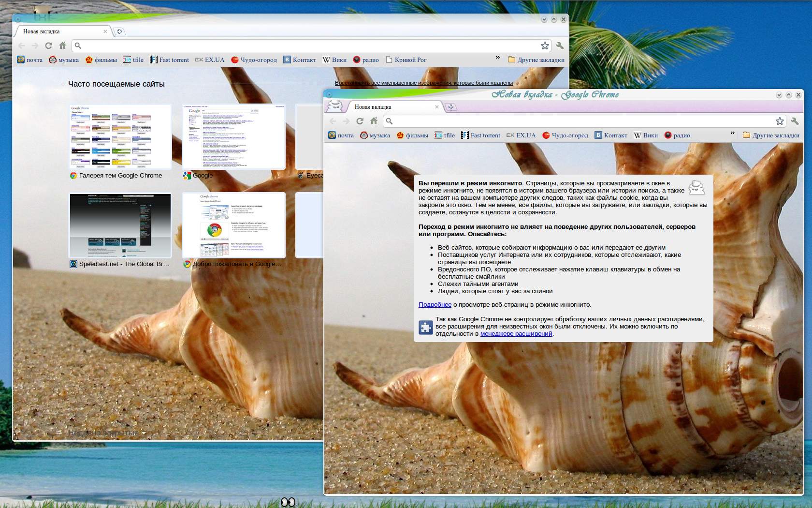The width and height of the screenshot is (812, 508).
Task: Open радио bookmark in back window
Action: (x=366, y=60)
